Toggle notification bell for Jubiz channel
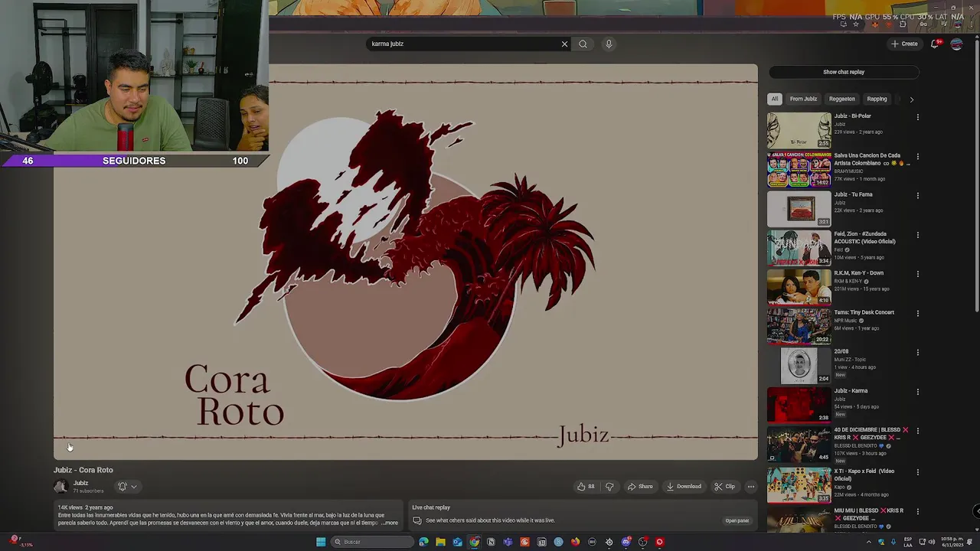Image resolution: width=980 pixels, height=551 pixels. pos(122,487)
